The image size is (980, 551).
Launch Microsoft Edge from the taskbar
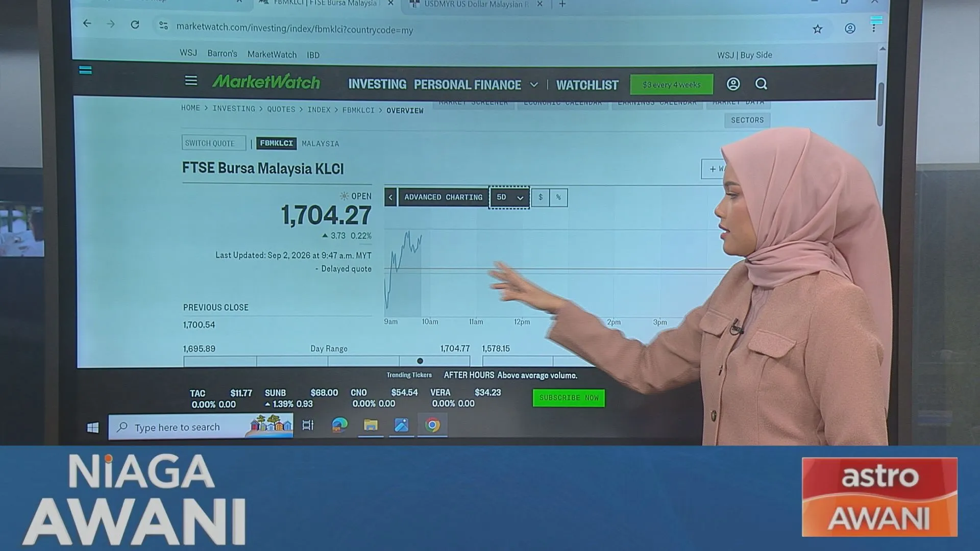(339, 424)
